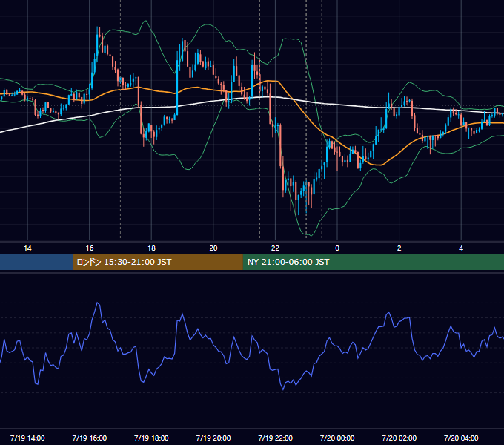This screenshot has width=504, height=445.
Task: Click the NY 21:00-06:00 JST session band
Action: coord(373,262)
